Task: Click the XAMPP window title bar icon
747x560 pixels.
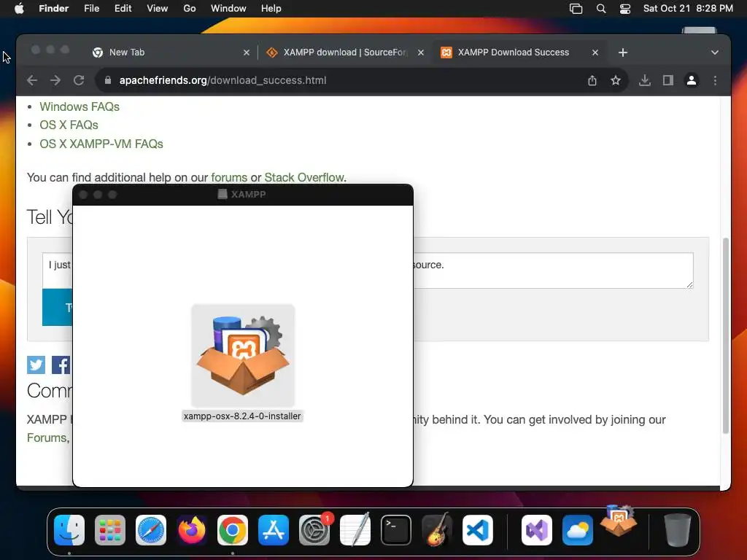Action: (x=222, y=194)
